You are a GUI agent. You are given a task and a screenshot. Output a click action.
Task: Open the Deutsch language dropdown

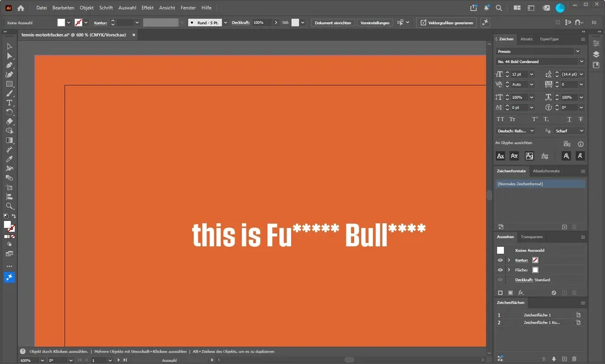[x=532, y=131]
